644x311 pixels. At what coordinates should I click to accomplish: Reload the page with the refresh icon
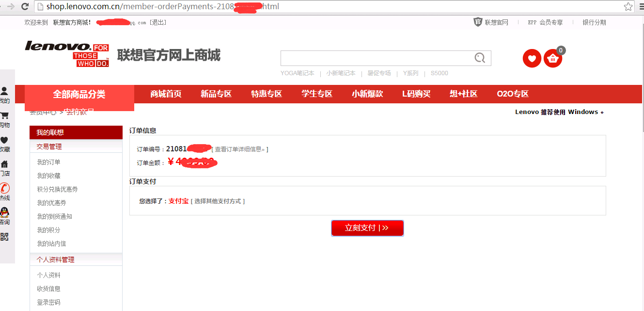point(25,6)
